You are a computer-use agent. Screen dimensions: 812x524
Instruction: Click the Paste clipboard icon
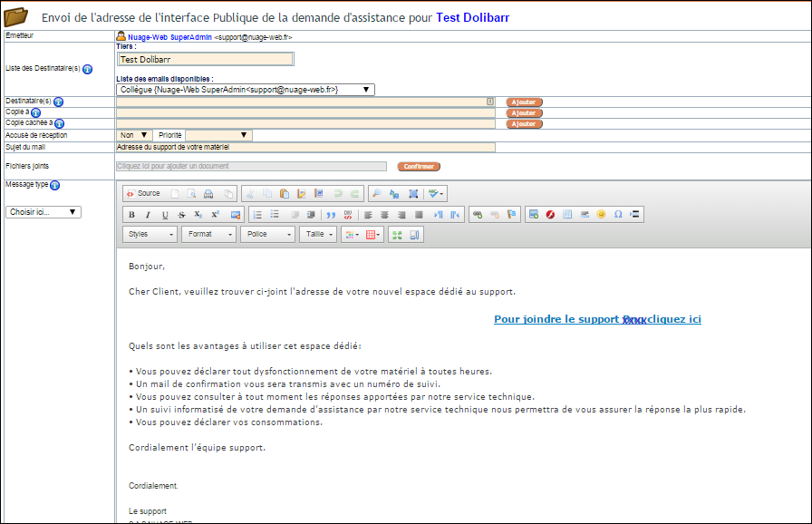(285, 194)
